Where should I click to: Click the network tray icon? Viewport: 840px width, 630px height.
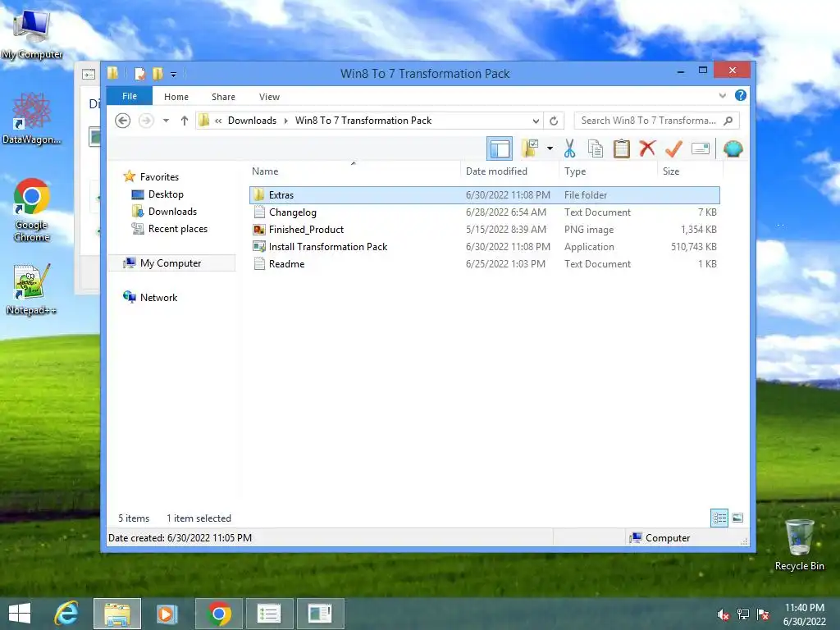pyautogui.click(x=742, y=614)
